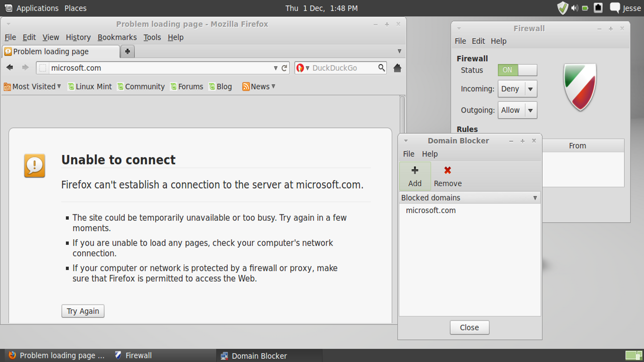Open the Community bookmark
This screenshot has height=362, width=644.
click(x=141, y=87)
